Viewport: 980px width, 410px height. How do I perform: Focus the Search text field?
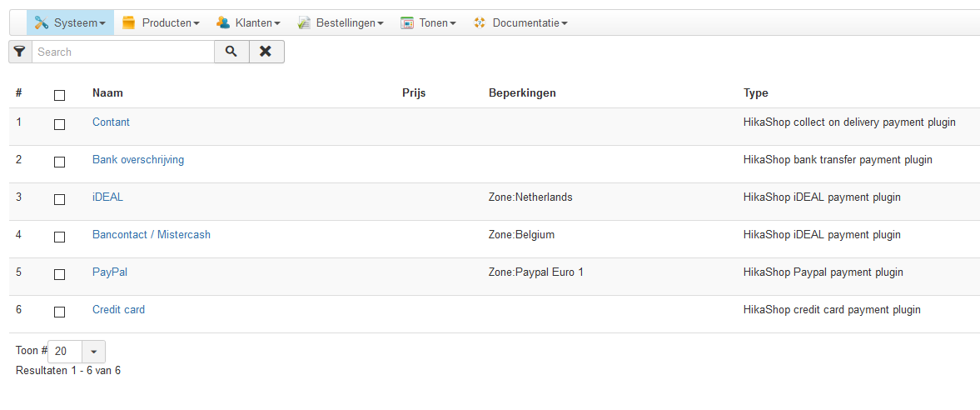123,52
